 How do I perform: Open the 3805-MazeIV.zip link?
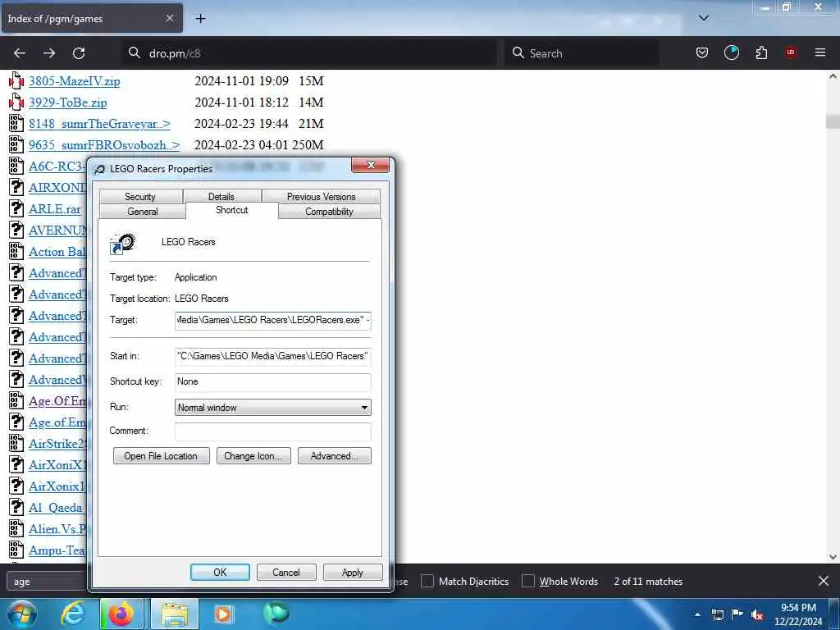click(75, 81)
